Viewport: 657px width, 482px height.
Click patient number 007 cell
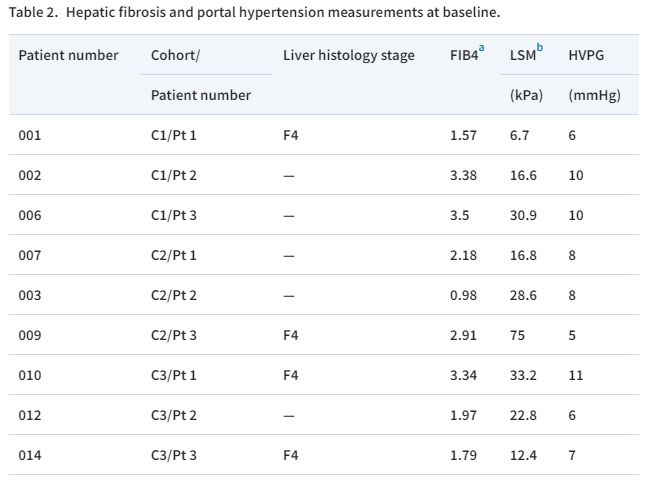pyautogui.click(x=30, y=255)
